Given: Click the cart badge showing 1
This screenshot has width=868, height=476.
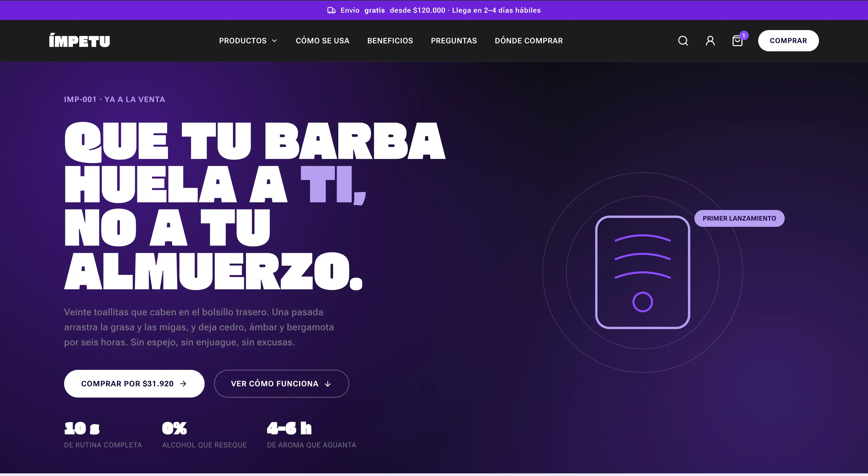Looking at the screenshot, I should pyautogui.click(x=744, y=35).
